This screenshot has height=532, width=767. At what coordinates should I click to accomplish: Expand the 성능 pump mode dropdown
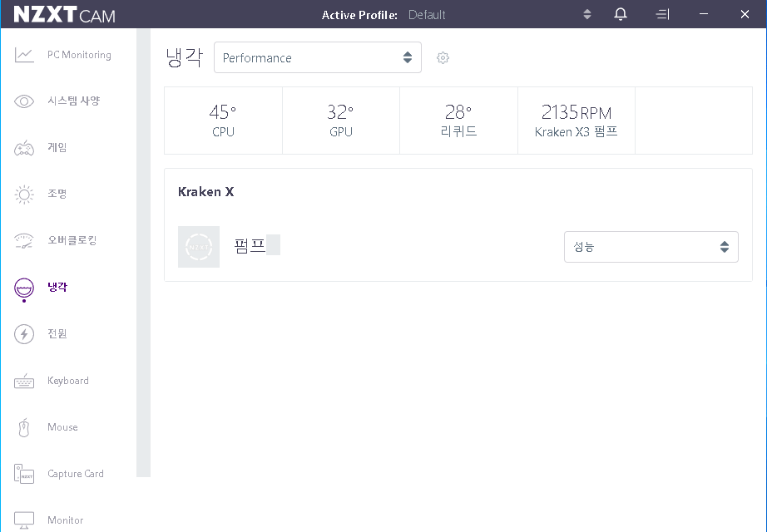pyautogui.click(x=651, y=247)
